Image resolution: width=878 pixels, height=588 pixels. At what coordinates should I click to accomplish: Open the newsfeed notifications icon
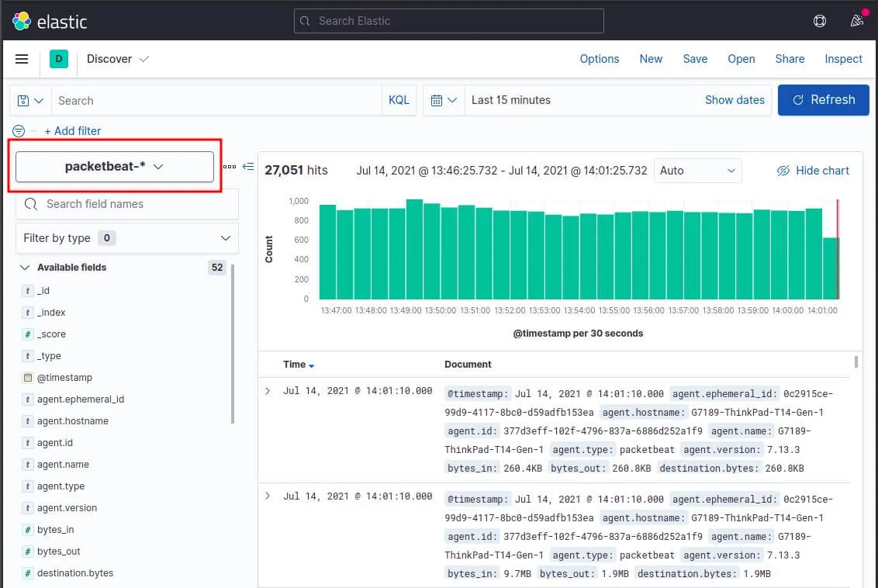click(x=857, y=21)
